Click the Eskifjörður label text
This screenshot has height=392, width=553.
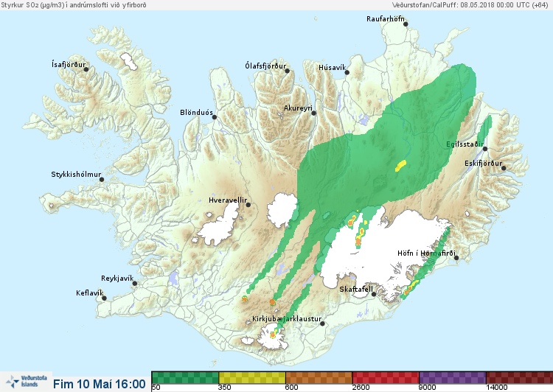coord(483,164)
